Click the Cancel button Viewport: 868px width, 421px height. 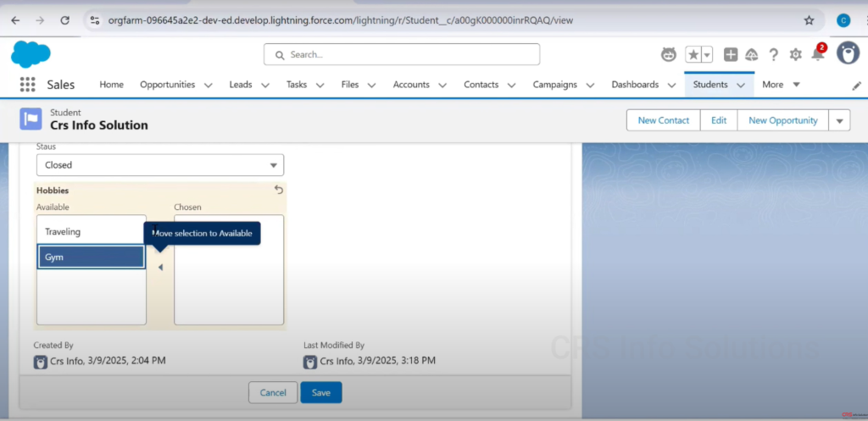click(273, 393)
